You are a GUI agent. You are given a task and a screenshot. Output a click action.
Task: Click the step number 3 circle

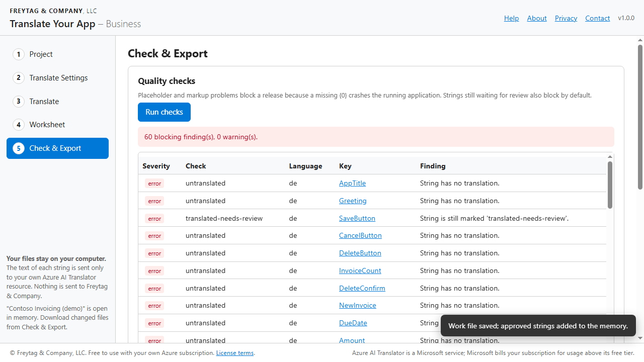pos(19,102)
